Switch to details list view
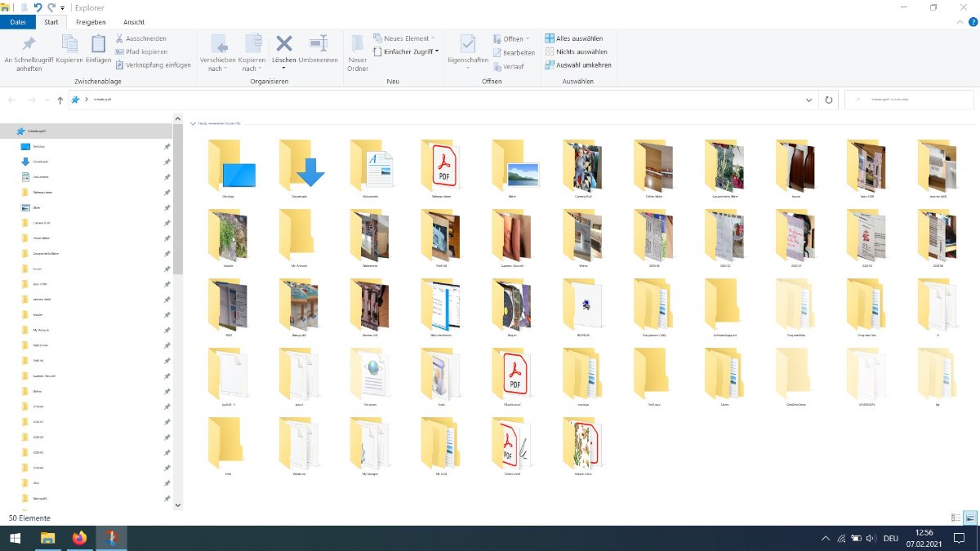 [956, 518]
